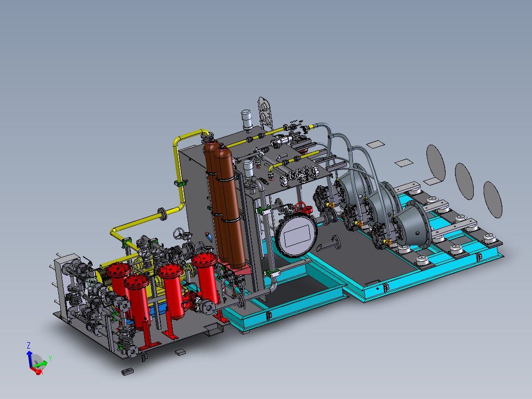
Task: Select the frontmost red filter canister
Action: [137, 302]
